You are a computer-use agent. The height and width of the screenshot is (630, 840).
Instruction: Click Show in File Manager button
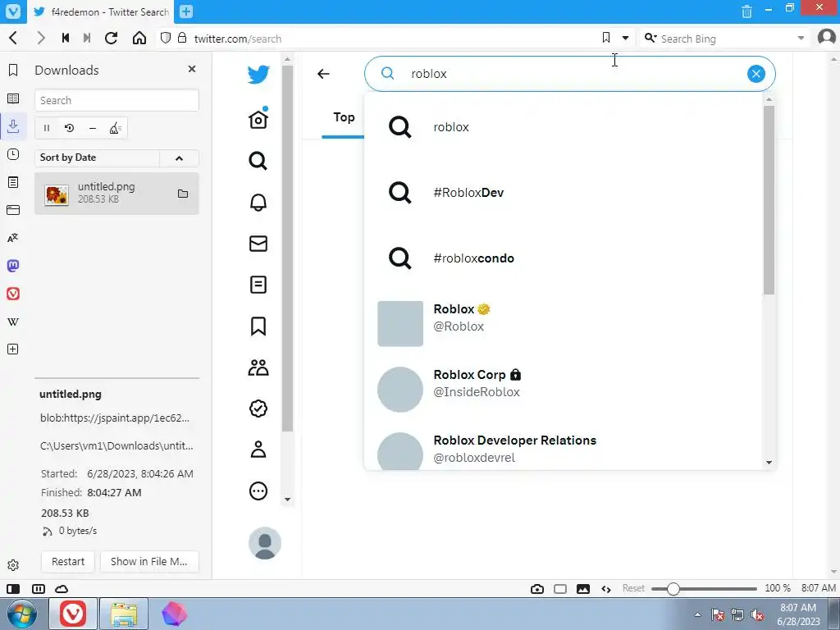tap(149, 561)
